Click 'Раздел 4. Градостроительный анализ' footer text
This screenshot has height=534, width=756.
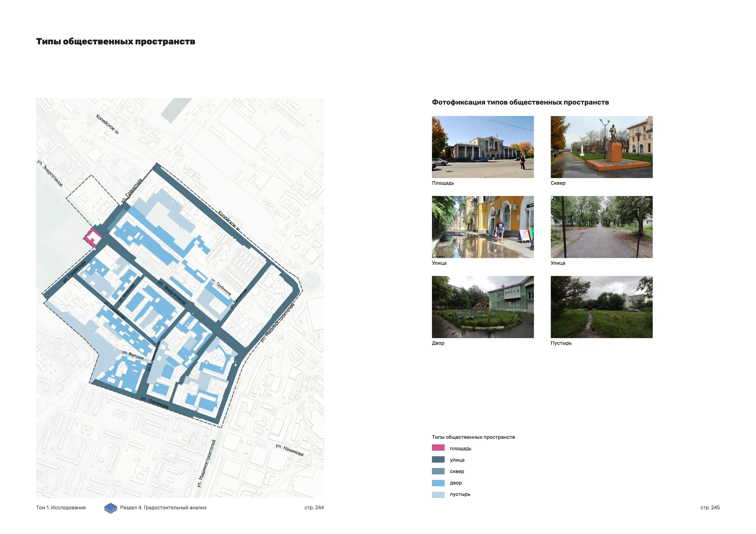(163, 507)
